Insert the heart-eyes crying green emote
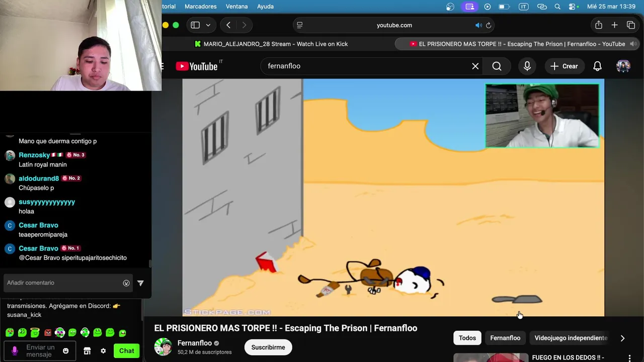Image resolution: width=644 pixels, height=362 pixels. click(10, 332)
